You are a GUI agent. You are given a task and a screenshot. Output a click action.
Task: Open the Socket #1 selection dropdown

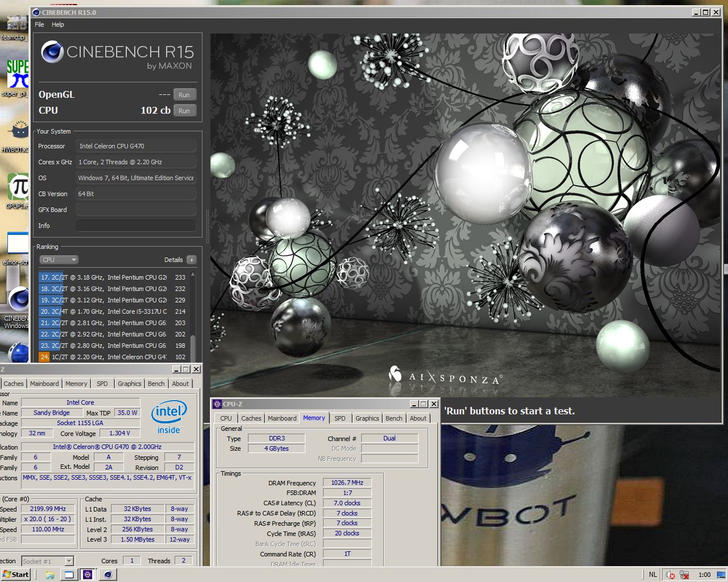click(x=48, y=561)
